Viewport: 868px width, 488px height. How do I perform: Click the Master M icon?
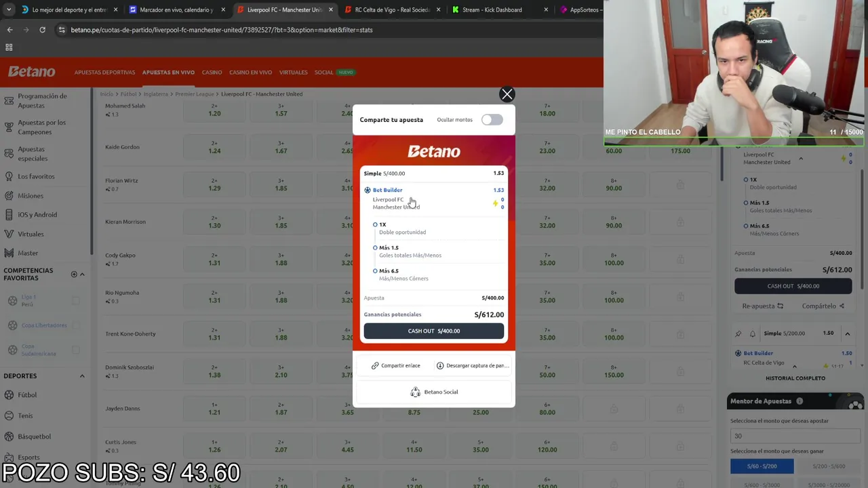coord(9,253)
